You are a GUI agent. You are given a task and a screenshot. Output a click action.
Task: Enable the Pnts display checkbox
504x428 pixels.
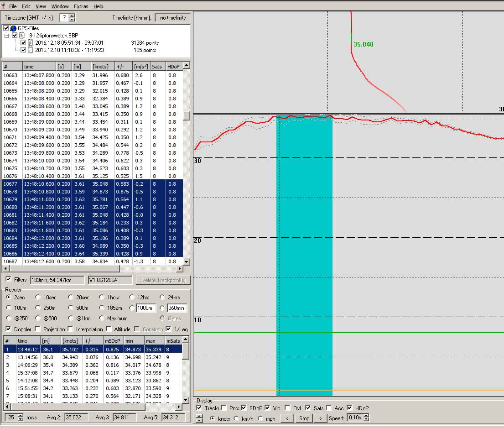[x=223, y=407]
